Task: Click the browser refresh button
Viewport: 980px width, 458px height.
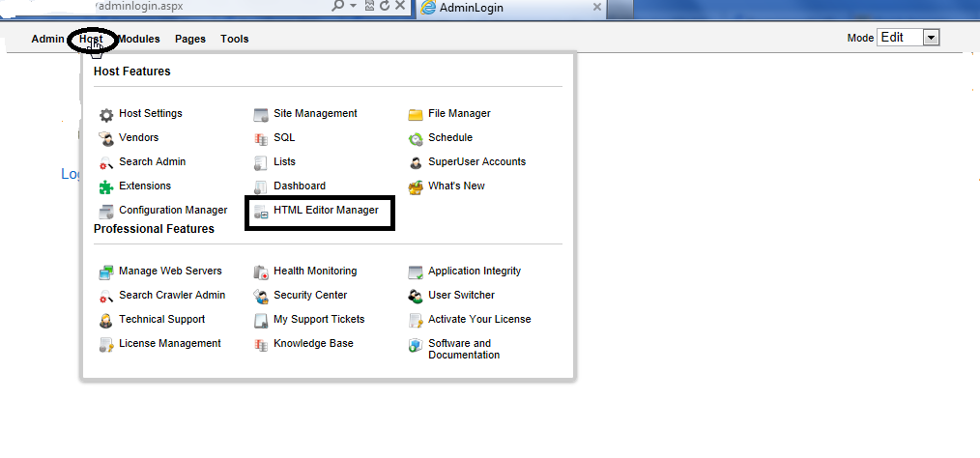Action: coord(385,6)
